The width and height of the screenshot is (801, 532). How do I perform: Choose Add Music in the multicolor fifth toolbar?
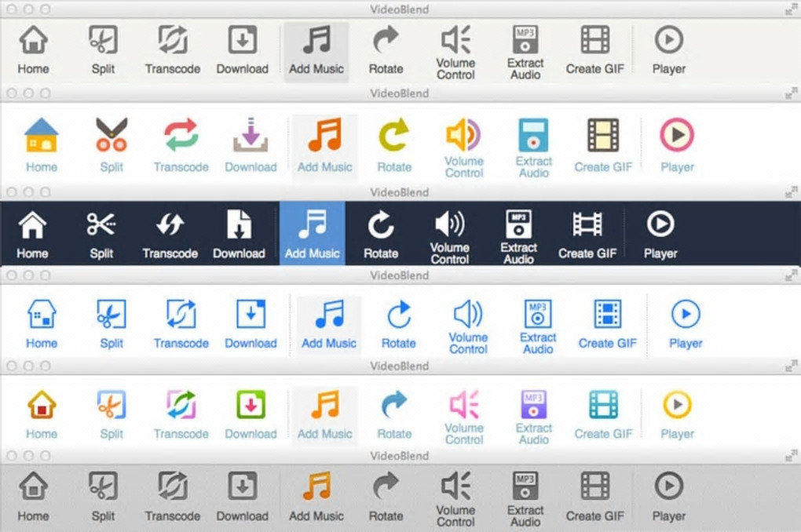[325, 416]
